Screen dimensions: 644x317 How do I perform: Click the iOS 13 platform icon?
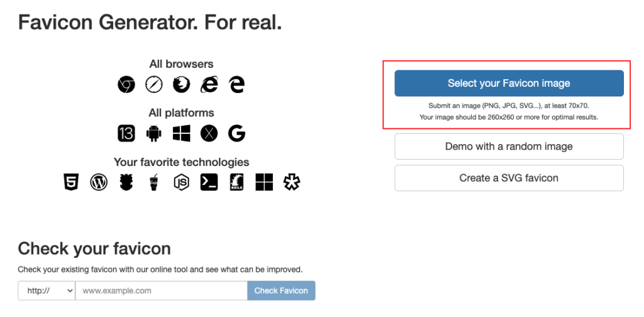point(126,133)
